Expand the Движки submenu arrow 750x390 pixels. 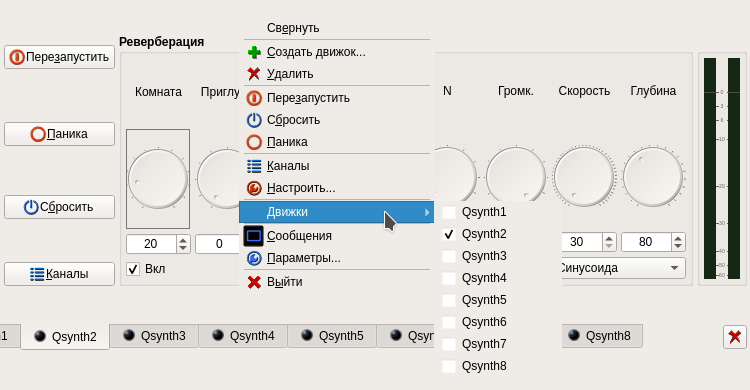427,212
